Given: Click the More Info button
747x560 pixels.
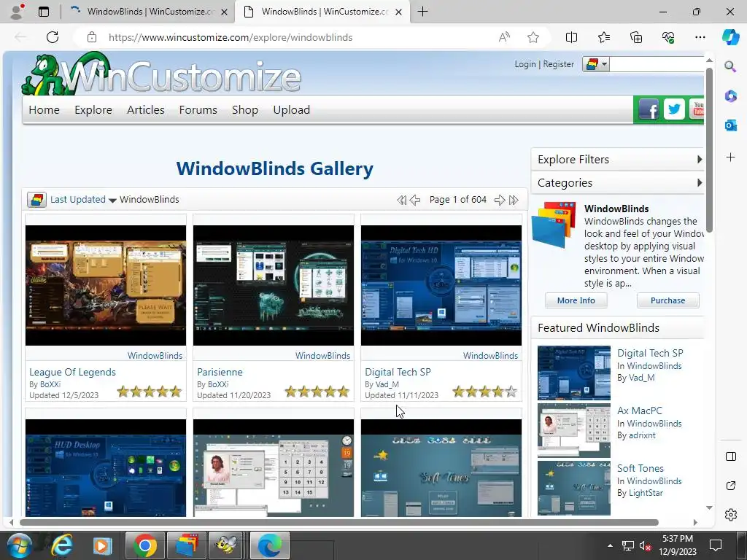Looking at the screenshot, I should point(576,300).
